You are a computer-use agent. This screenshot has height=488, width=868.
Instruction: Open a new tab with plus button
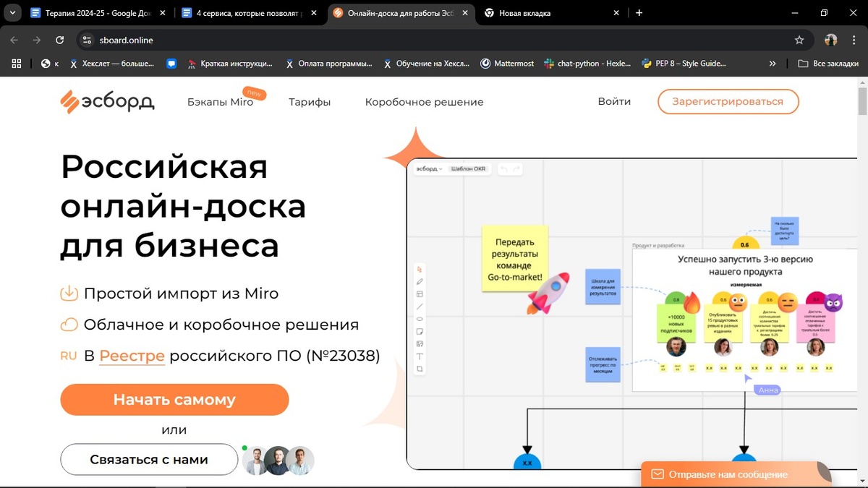click(639, 13)
